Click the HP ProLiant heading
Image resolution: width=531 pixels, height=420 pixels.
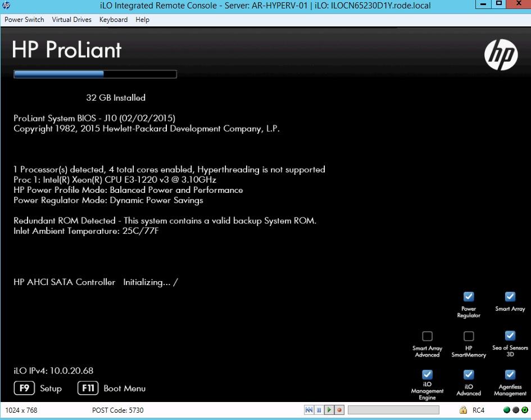[x=67, y=50]
